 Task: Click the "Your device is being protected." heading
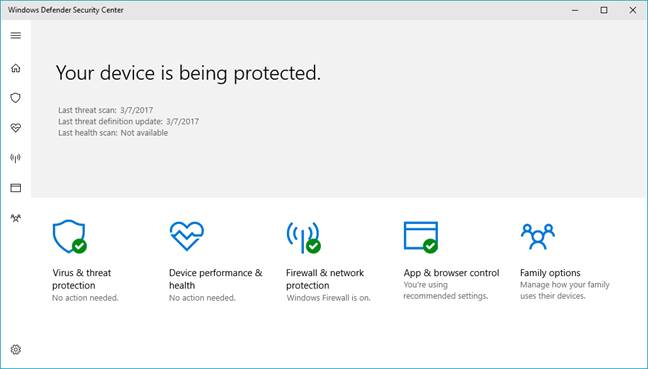coord(188,74)
